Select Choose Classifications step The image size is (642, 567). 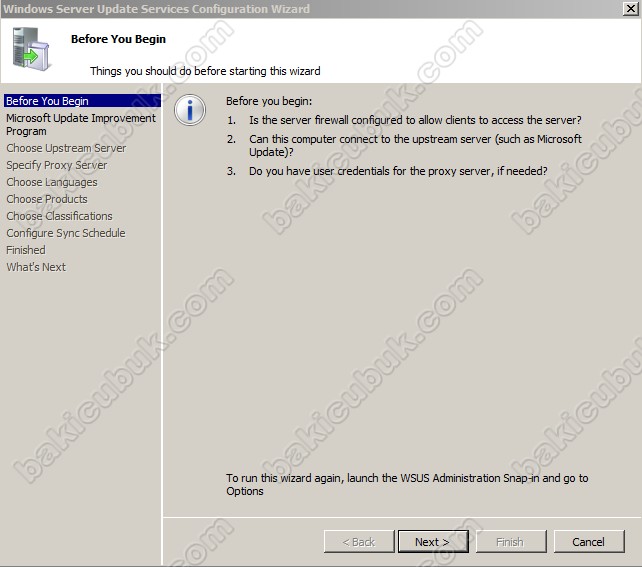coord(59,216)
